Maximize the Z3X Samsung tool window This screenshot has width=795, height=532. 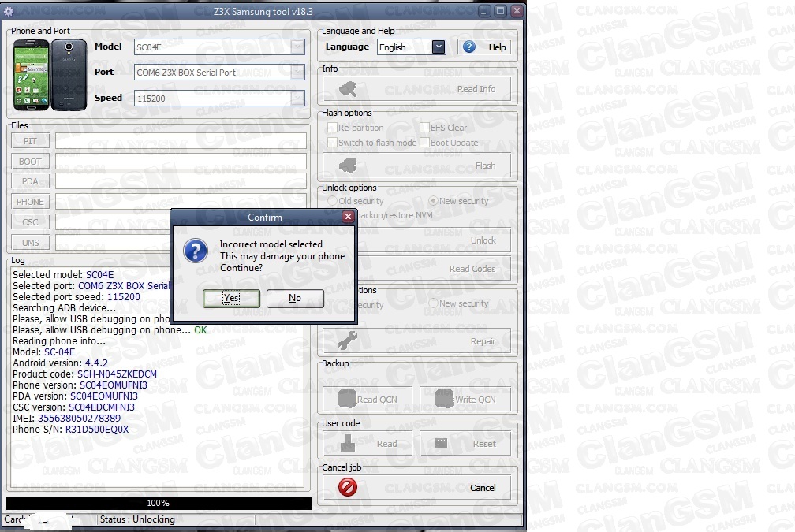[x=500, y=11]
